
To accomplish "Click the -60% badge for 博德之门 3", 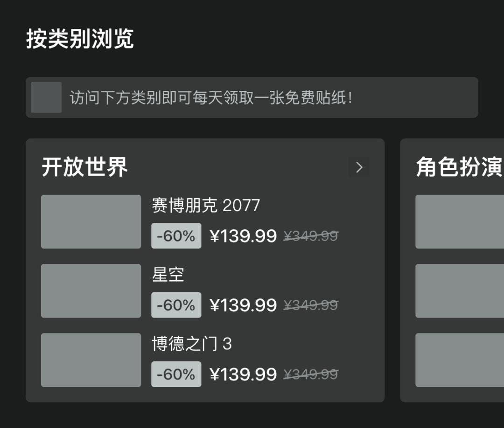I will coord(176,374).
